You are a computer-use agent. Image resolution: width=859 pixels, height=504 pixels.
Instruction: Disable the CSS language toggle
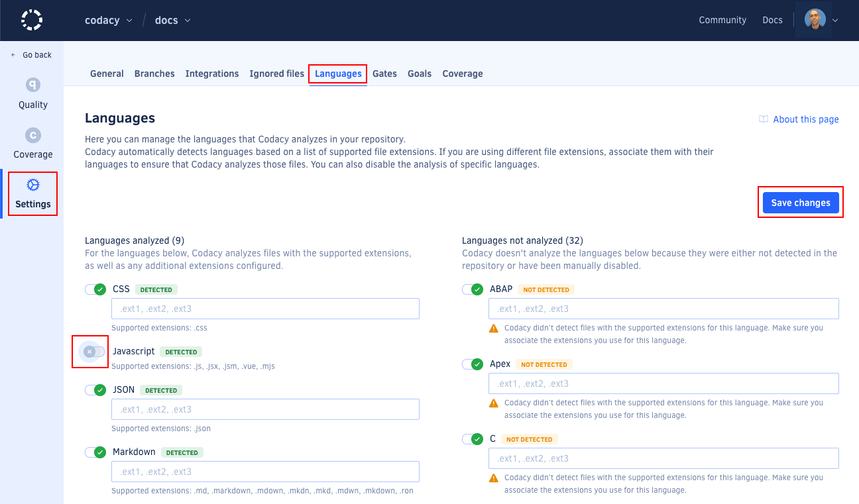[x=95, y=289]
